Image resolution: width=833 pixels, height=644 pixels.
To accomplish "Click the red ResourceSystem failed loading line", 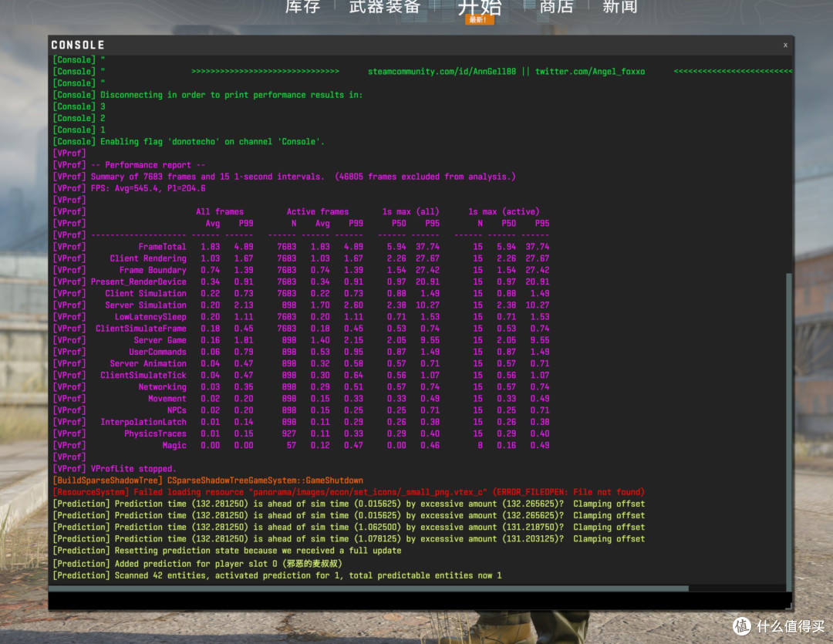I will (x=349, y=493).
